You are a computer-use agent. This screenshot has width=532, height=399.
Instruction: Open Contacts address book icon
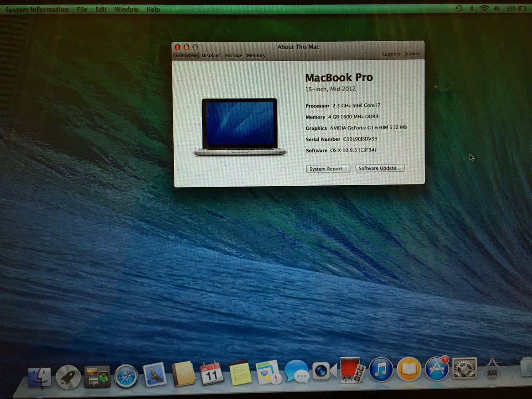click(184, 374)
